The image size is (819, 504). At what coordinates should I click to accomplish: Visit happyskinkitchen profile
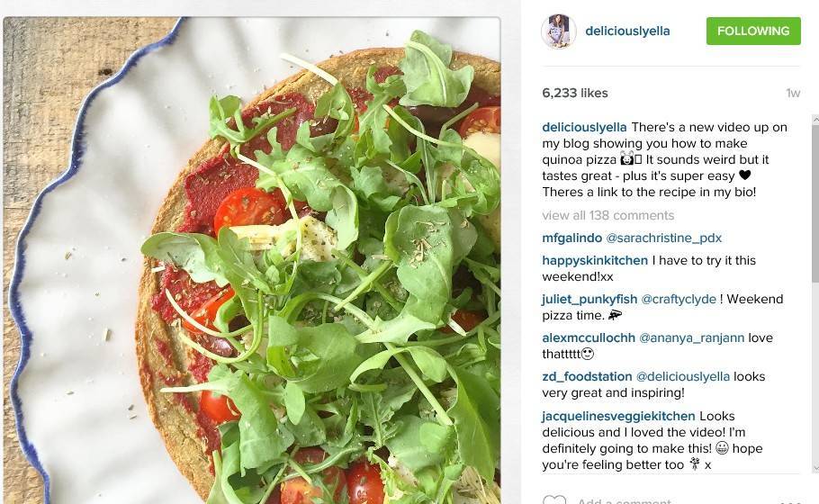[x=594, y=260]
